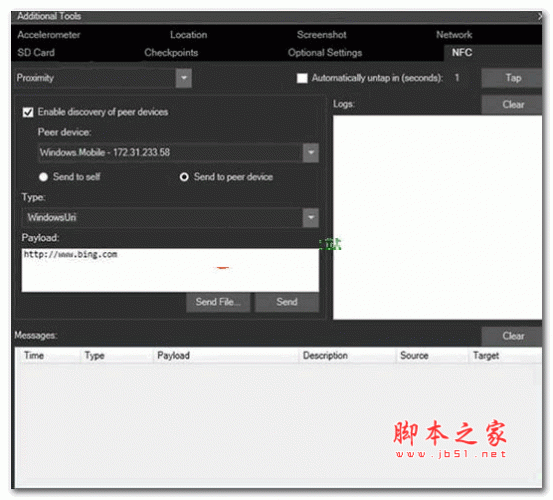Click the Description column header
The width and height of the screenshot is (553, 500).
tap(347, 355)
